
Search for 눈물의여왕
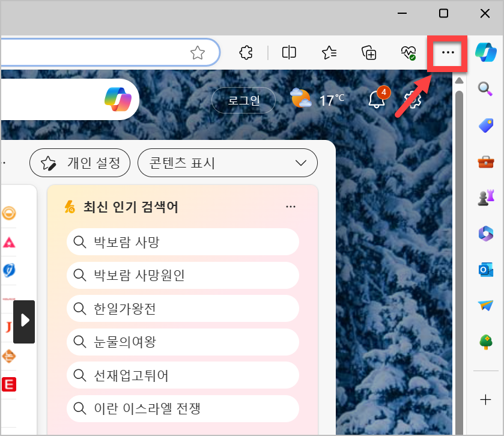click(x=183, y=342)
